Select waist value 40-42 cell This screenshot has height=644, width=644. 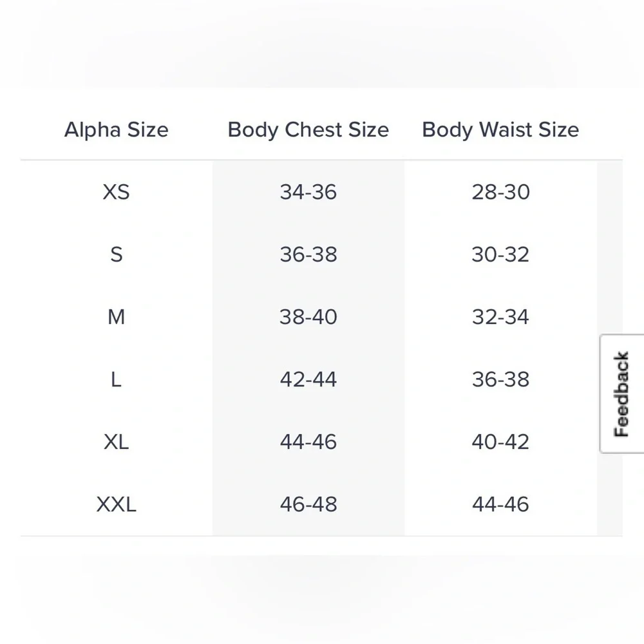[x=500, y=442]
